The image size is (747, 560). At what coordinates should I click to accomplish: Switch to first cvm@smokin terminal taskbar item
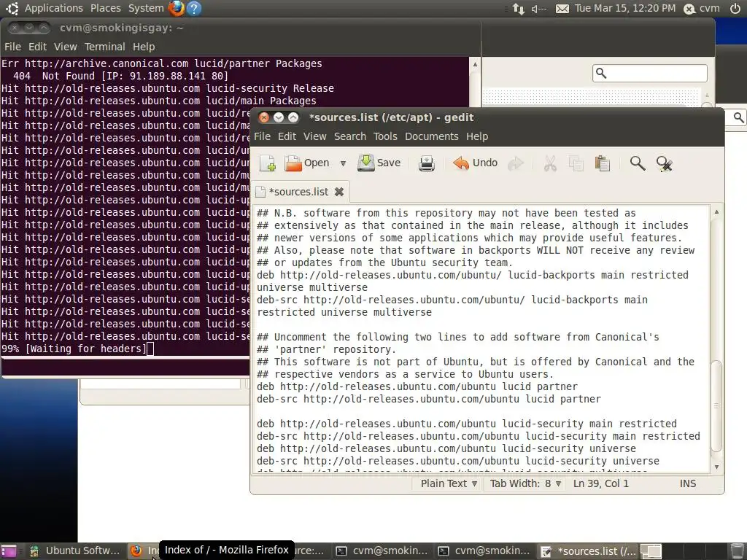(382, 551)
